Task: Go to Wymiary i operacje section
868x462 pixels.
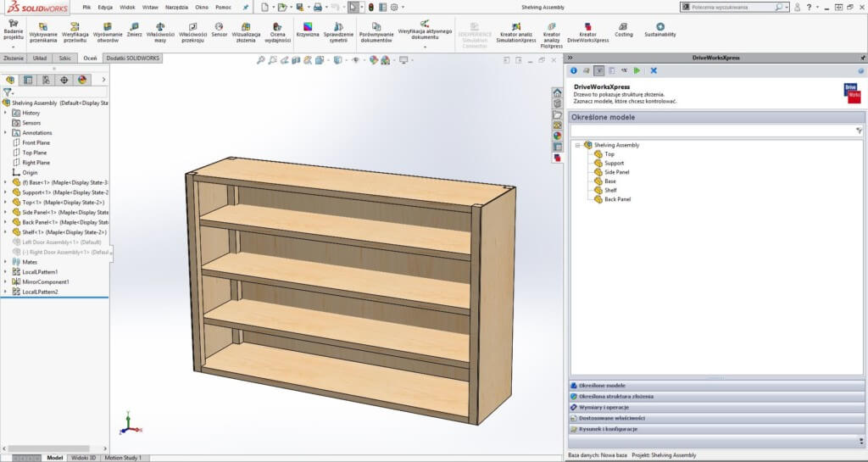Action: (717, 407)
